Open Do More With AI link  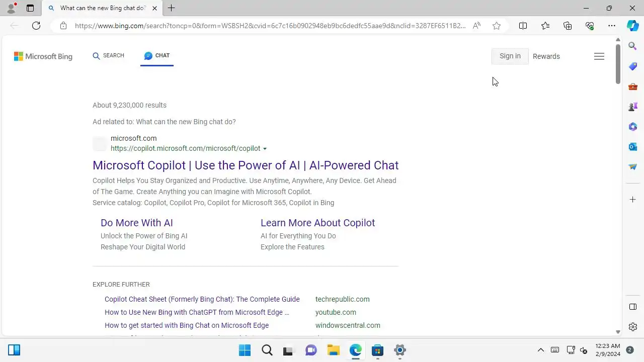[137, 223]
